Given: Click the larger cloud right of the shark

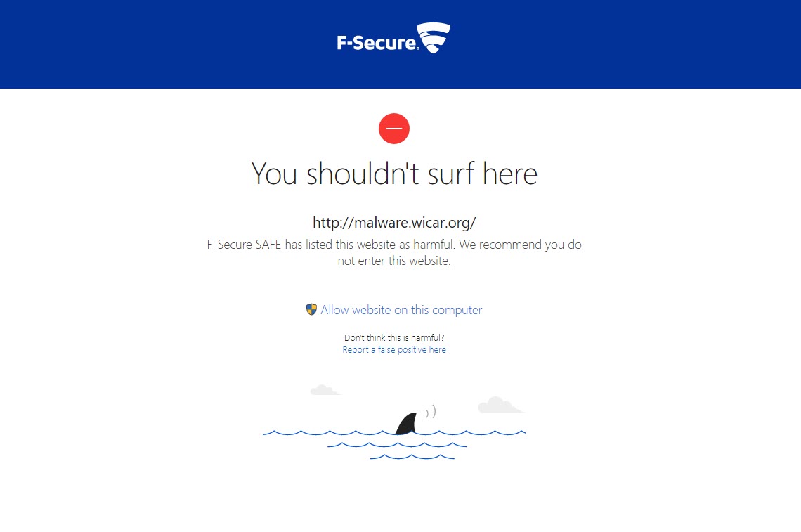Looking at the screenshot, I should pyautogui.click(x=499, y=406).
